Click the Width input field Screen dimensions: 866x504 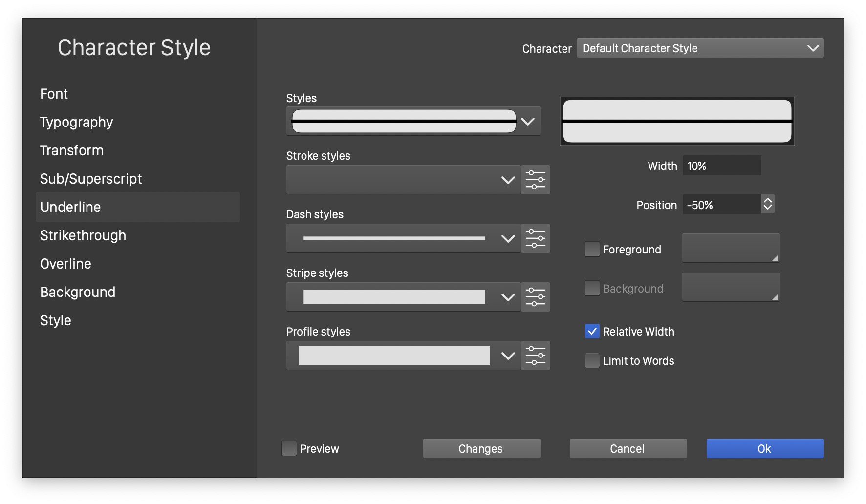point(721,166)
